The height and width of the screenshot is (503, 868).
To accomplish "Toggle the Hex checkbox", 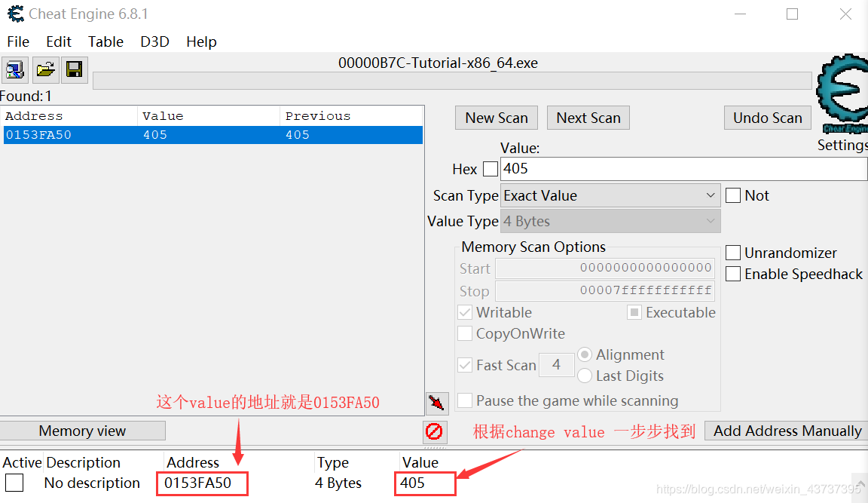I will coord(491,169).
